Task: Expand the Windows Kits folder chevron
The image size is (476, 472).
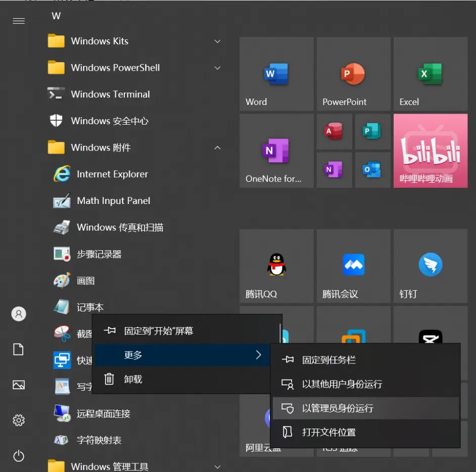Action: [x=217, y=41]
